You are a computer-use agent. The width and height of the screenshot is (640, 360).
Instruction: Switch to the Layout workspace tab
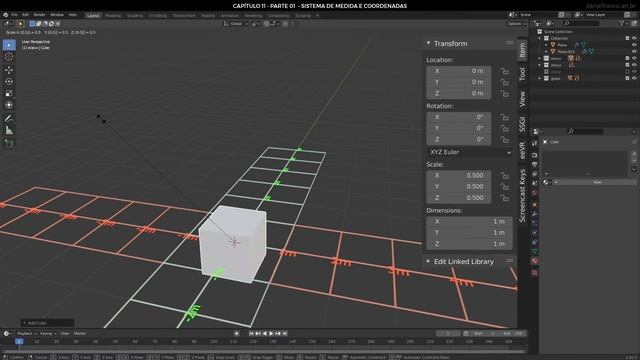point(93,16)
